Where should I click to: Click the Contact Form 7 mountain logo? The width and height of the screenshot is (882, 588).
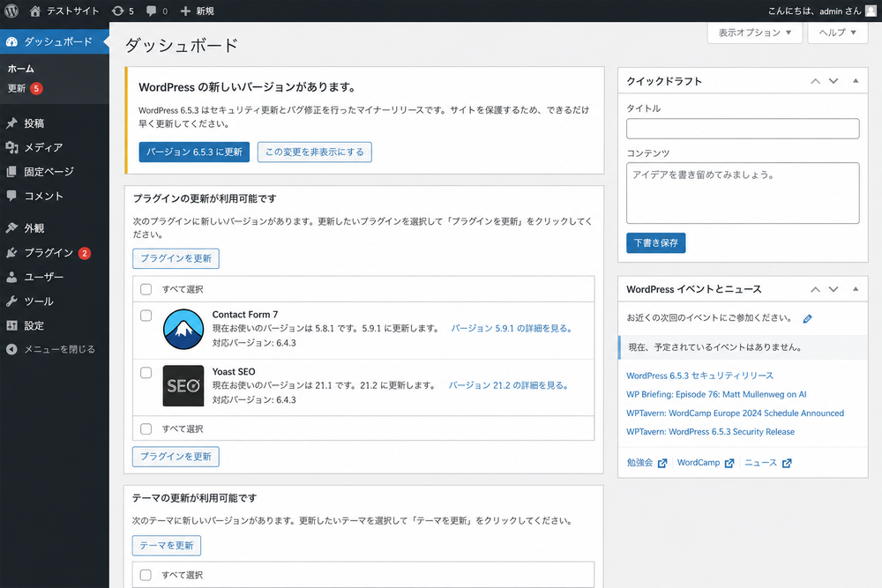[x=183, y=329]
